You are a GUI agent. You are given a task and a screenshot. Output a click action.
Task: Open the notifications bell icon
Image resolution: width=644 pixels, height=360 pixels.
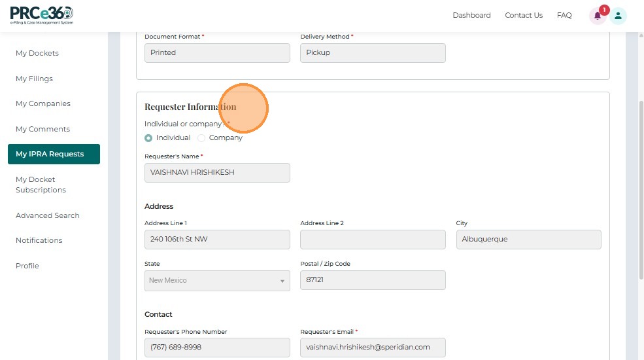597,16
